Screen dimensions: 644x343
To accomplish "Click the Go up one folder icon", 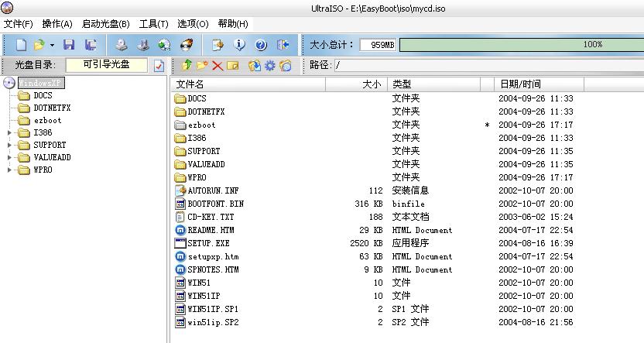I will pos(187,65).
